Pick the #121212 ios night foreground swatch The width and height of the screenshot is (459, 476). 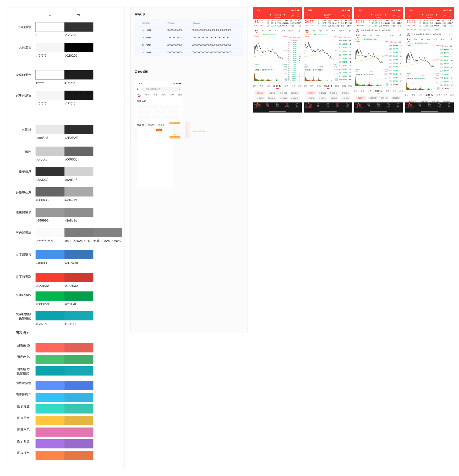[79, 27]
